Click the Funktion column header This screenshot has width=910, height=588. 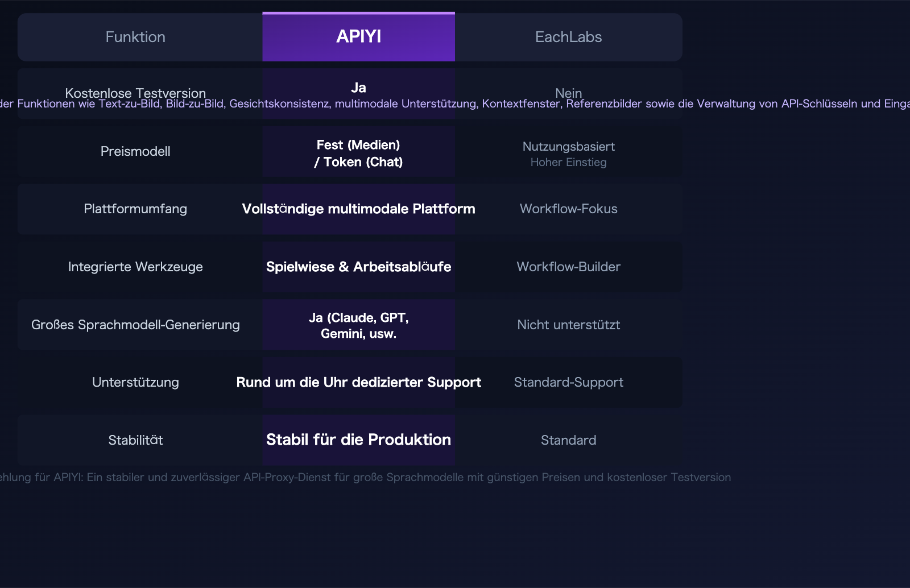[135, 36]
